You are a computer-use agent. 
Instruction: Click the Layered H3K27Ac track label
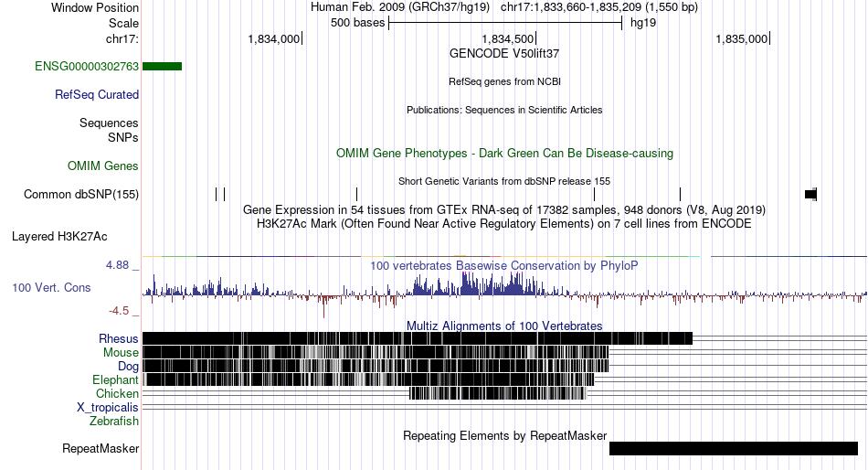click(59, 237)
